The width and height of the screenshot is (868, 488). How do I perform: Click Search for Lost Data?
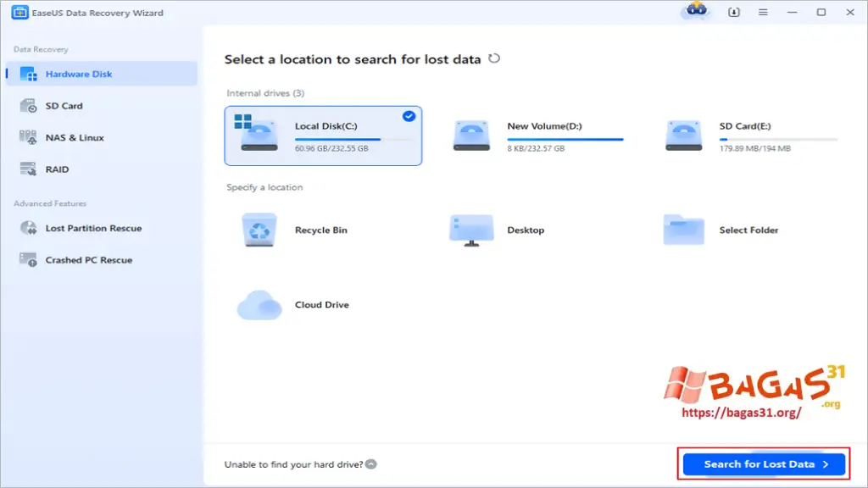point(762,463)
